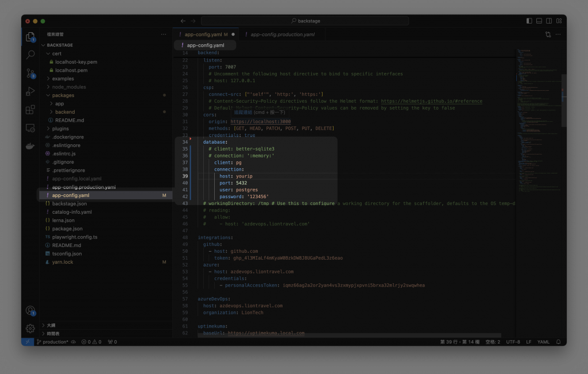Open the Docker view icon
Viewport: 588px width, 374px height.
[30, 146]
